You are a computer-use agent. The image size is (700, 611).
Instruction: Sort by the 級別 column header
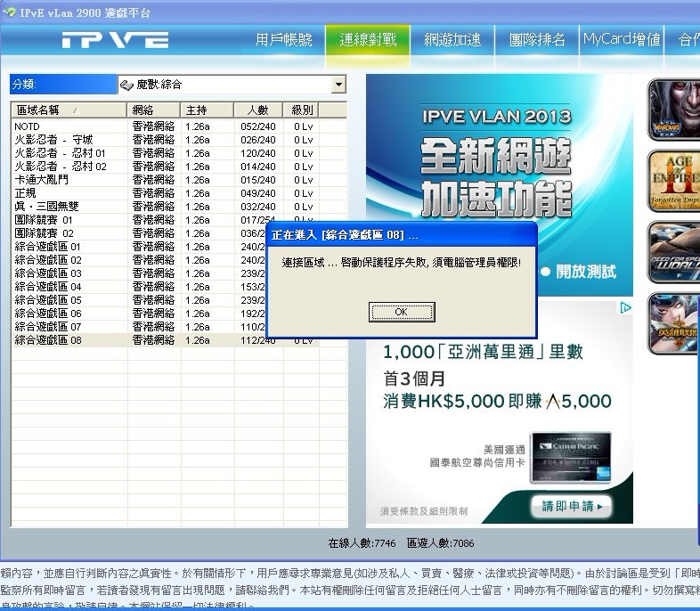(301, 110)
